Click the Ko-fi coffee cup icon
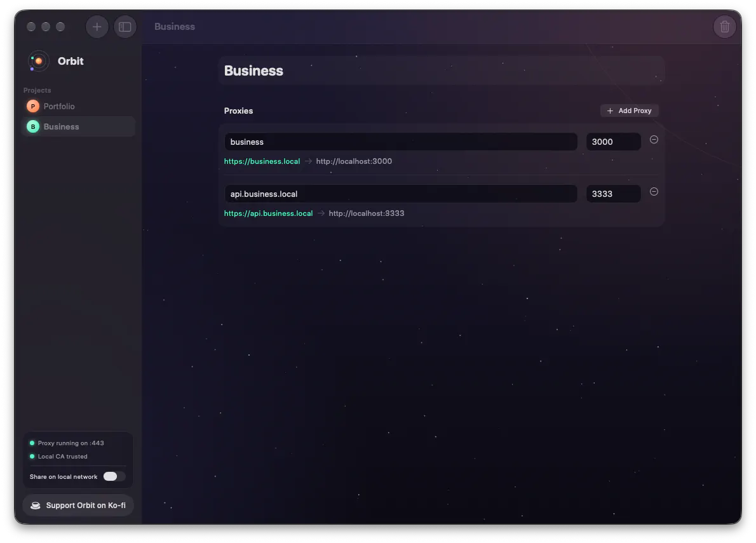This screenshot has height=543, width=756. point(36,506)
